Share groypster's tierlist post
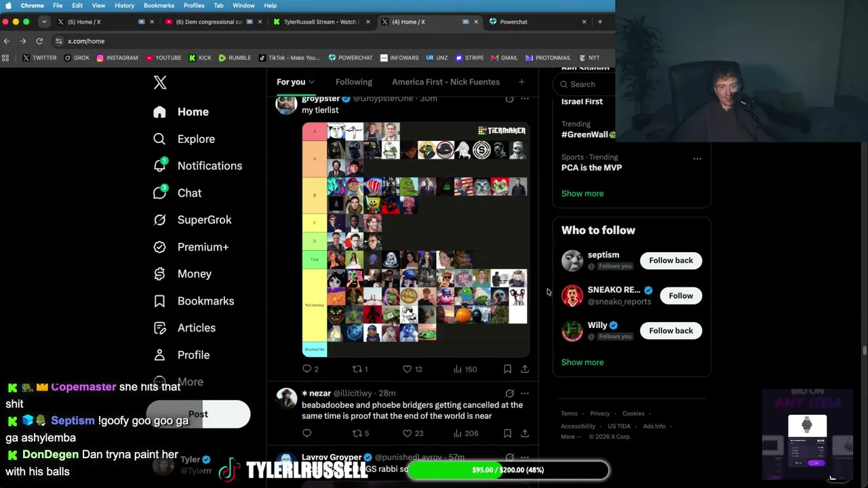 click(x=525, y=369)
